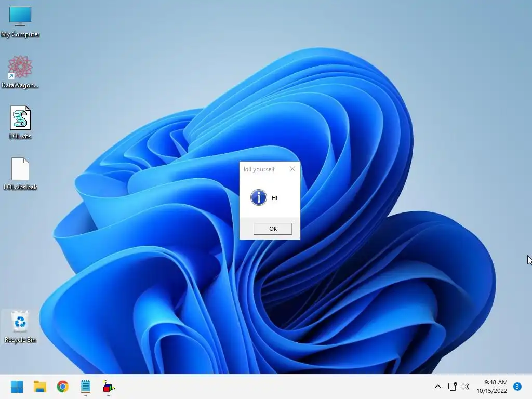Open the Windows Start menu
The height and width of the screenshot is (399, 532).
click(17, 387)
